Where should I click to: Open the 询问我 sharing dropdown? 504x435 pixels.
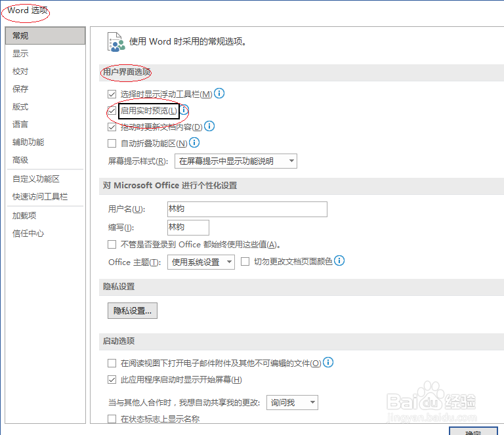tap(292, 403)
